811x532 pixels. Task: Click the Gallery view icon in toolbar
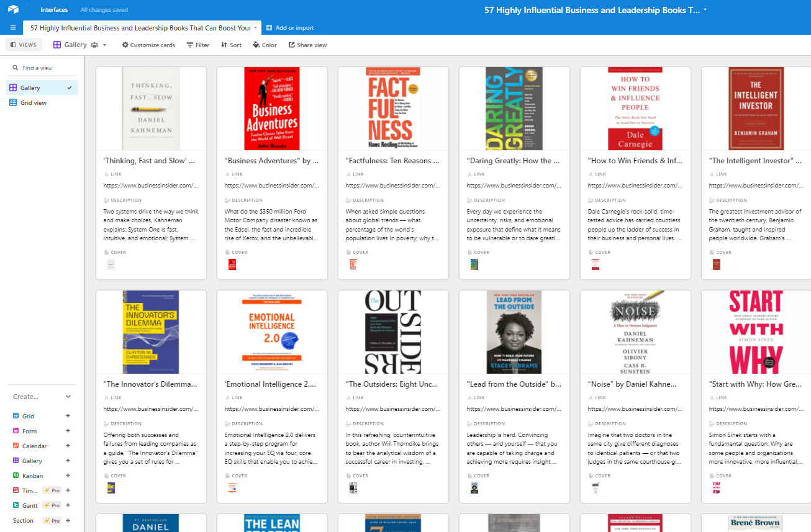coord(57,45)
